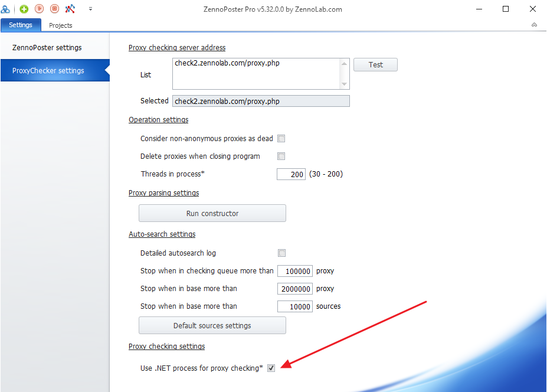Viewport: 547px width, 392px height.
Task: Click the Proxy checking server address heading
Action: (177, 47)
